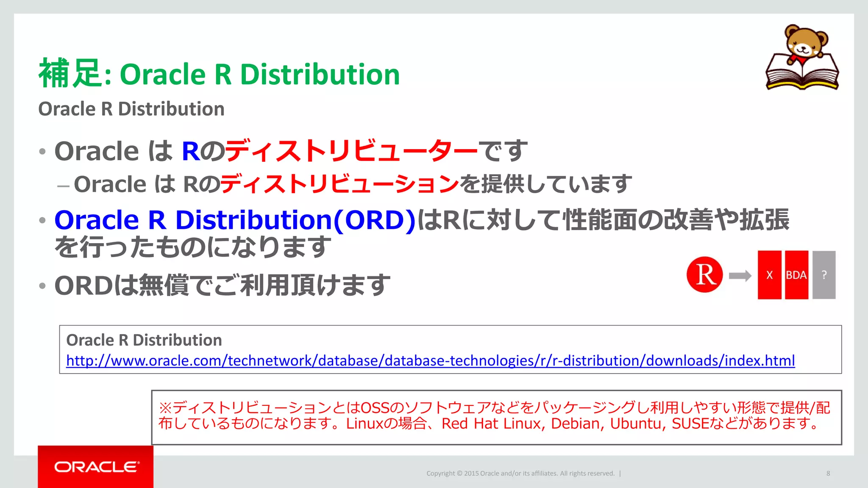Click the page number 8

tap(828, 473)
